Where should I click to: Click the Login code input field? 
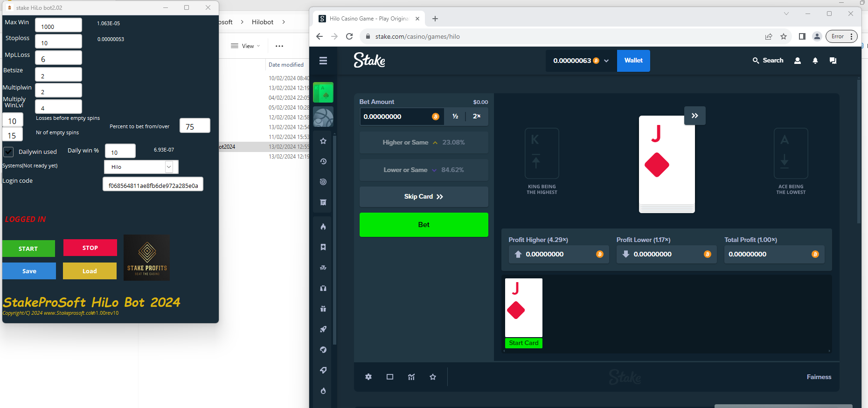[153, 185]
